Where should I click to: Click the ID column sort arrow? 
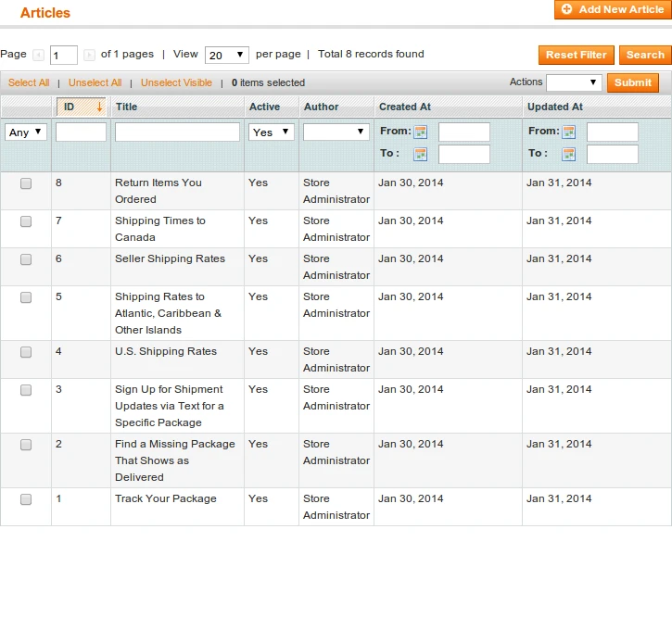coord(99,107)
